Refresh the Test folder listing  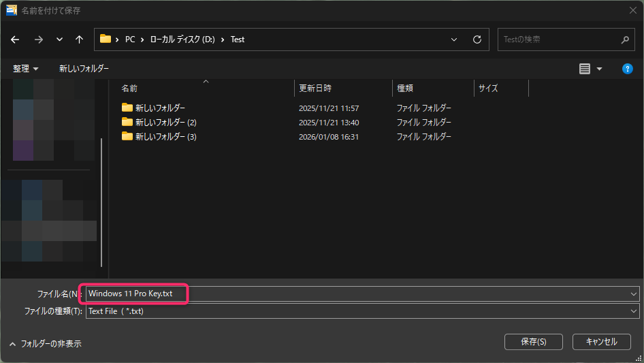pyautogui.click(x=477, y=40)
